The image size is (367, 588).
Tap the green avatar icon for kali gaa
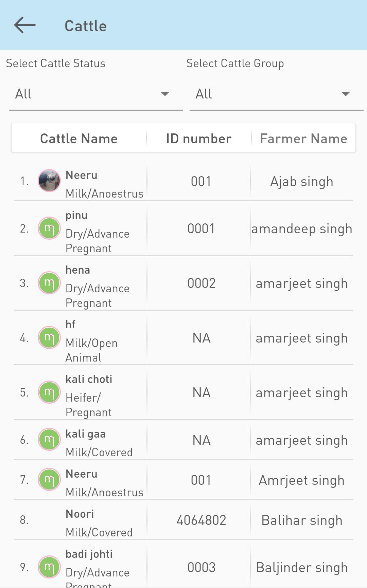click(x=49, y=439)
